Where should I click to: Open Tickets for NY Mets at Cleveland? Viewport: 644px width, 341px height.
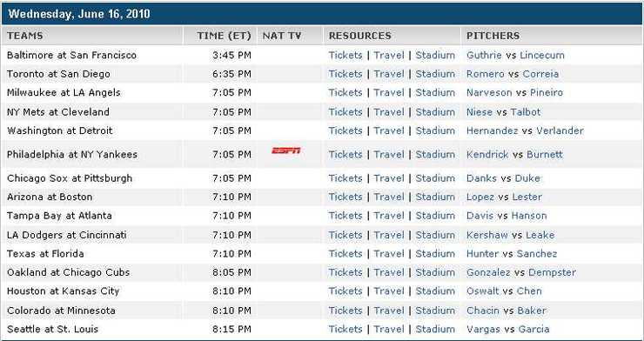[x=345, y=111]
